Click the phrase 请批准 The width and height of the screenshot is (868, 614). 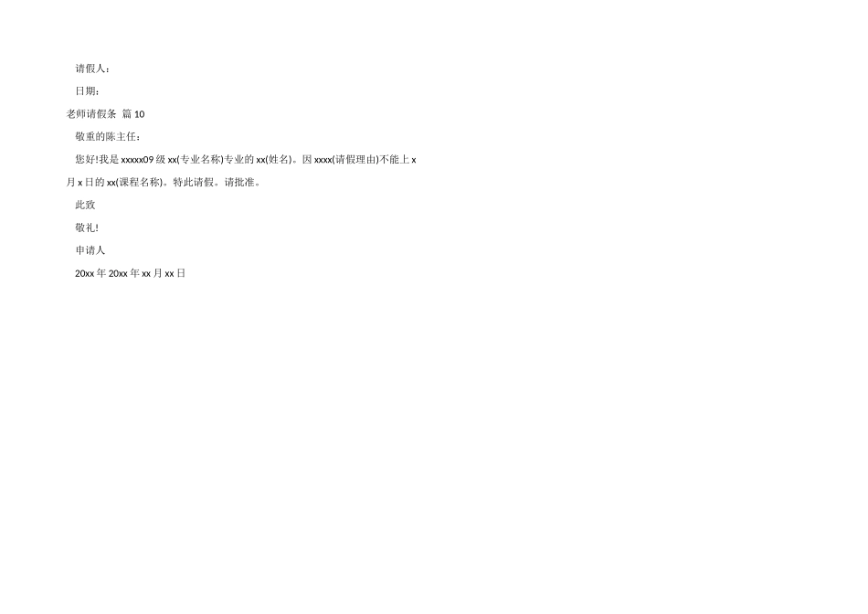[239, 182]
